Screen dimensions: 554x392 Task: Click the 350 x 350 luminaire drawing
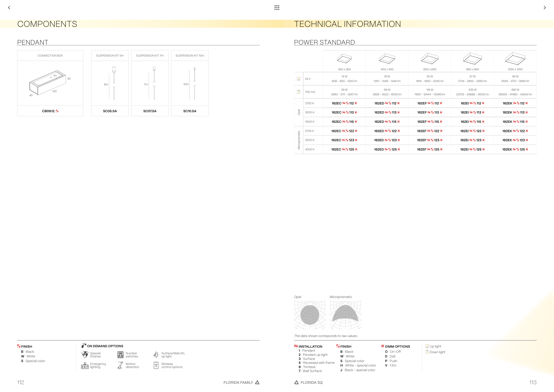pyautogui.click(x=344, y=59)
